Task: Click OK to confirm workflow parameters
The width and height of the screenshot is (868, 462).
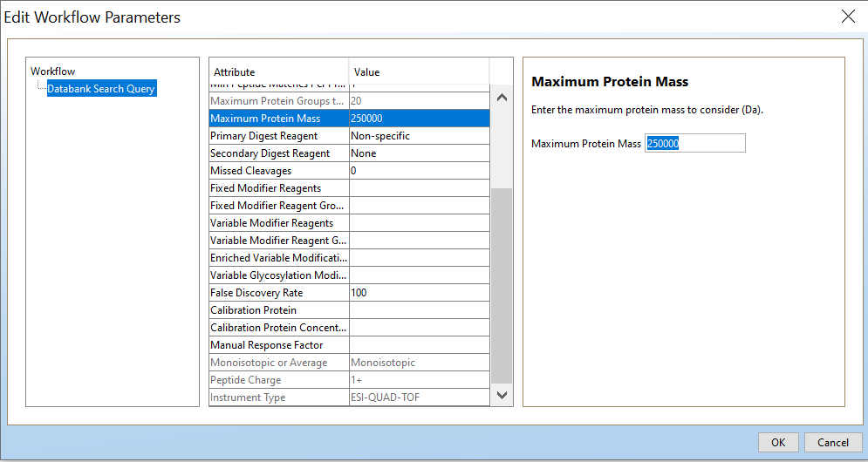Action: 778,442
